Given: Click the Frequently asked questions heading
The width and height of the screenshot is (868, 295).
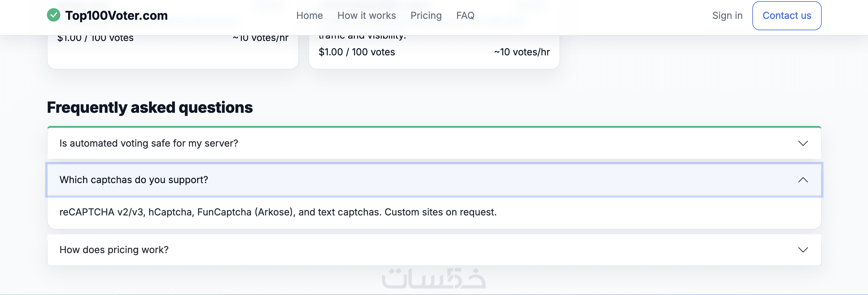Looking at the screenshot, I should coord(150,107).
